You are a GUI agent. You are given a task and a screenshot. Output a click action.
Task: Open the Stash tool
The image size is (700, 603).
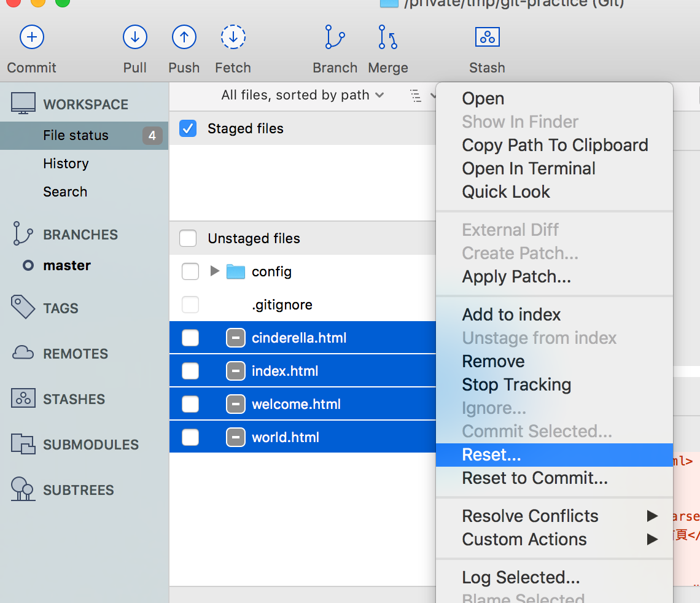click(487, 37)
